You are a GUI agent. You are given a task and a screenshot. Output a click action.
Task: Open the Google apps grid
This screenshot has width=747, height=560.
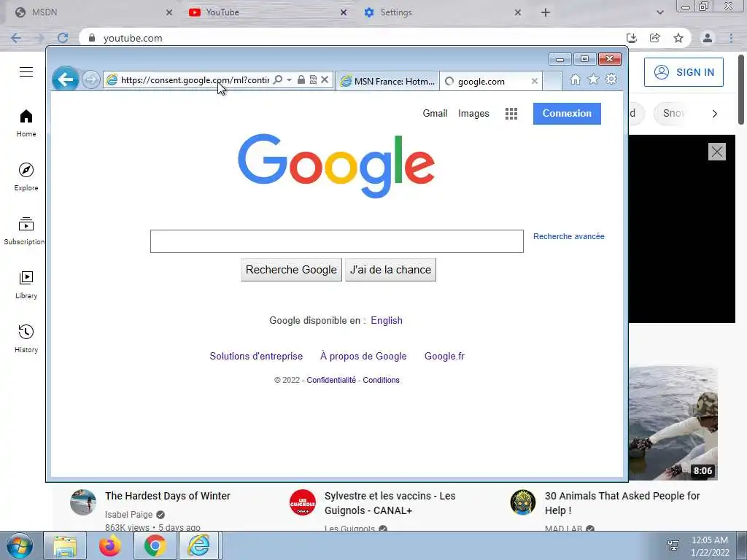(511, 113)
